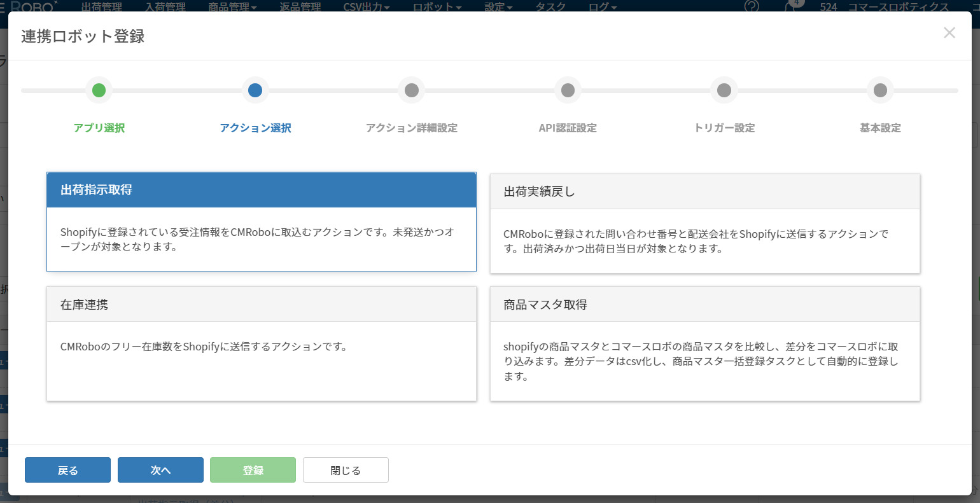Select the トリガー設定 step label
Image resolution: width=980 pixels, height=503 pixels.
pos(724,128)
